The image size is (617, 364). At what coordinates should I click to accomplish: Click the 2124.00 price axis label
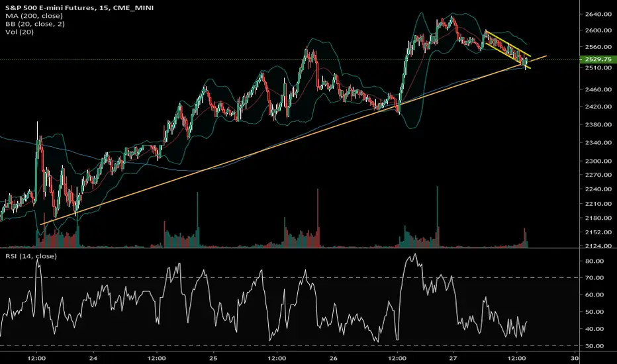point(598,246)
